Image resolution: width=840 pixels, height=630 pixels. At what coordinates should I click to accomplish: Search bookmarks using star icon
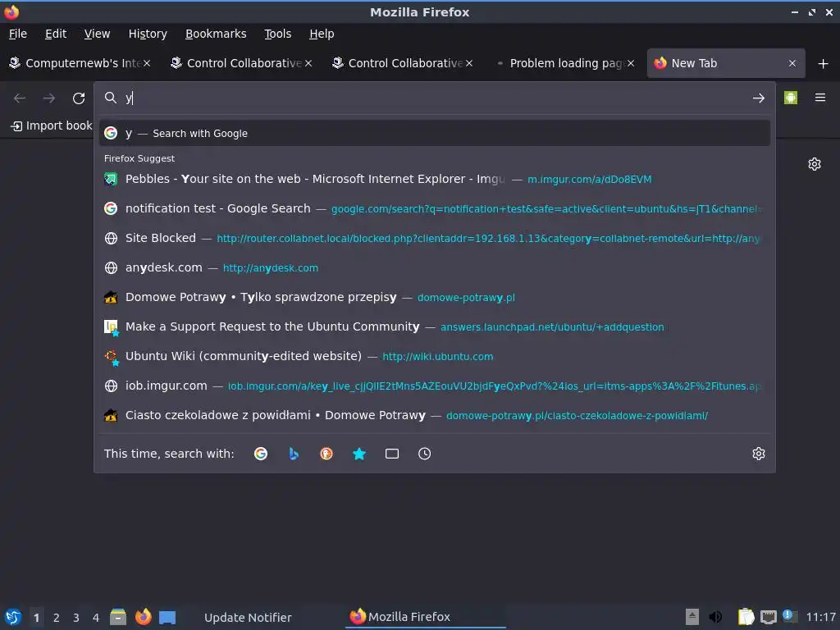(x=359, y=454)
